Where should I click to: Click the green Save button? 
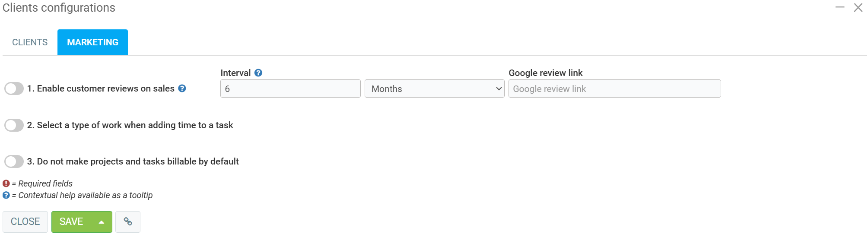[71, 222]
